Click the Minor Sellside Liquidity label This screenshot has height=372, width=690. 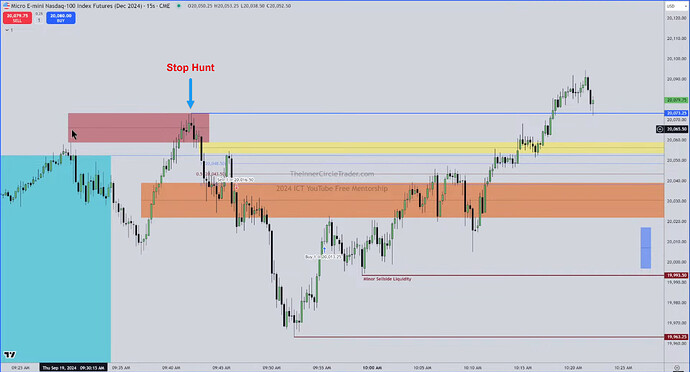tap(387, 279)
